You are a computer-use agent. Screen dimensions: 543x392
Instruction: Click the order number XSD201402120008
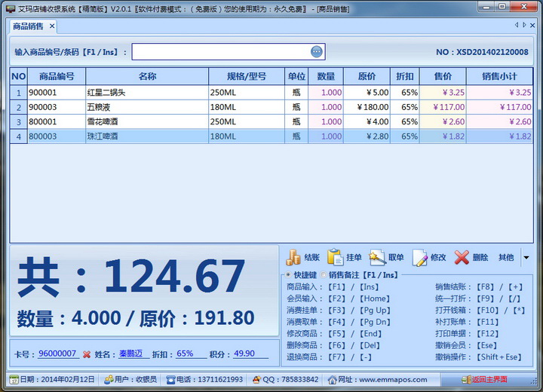492,52
